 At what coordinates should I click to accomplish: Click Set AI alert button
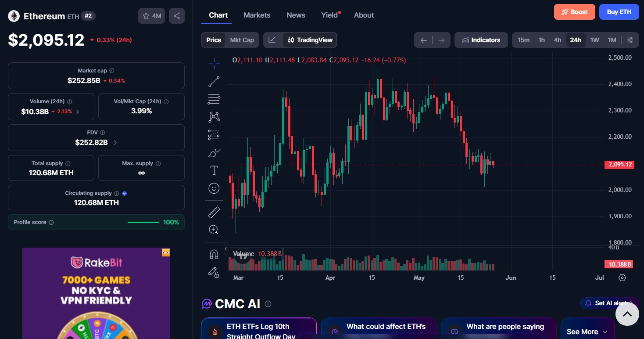point(610,303)
